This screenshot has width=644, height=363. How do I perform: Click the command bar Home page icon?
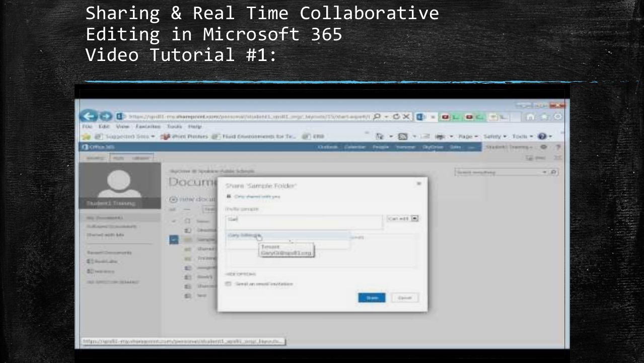(381, 137)
